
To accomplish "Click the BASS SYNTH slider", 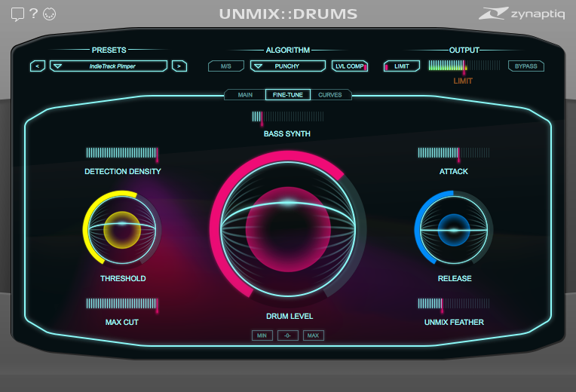I will (288, 117).
